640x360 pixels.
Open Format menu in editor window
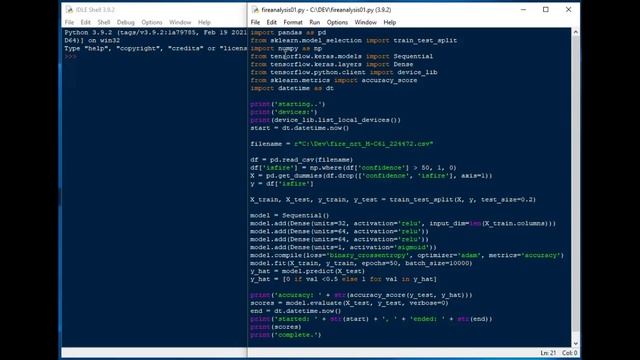(293, 22)
